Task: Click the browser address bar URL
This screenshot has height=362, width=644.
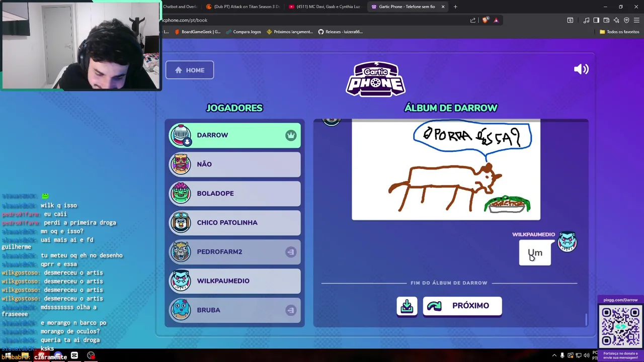Action: click(x=185, y=20)
